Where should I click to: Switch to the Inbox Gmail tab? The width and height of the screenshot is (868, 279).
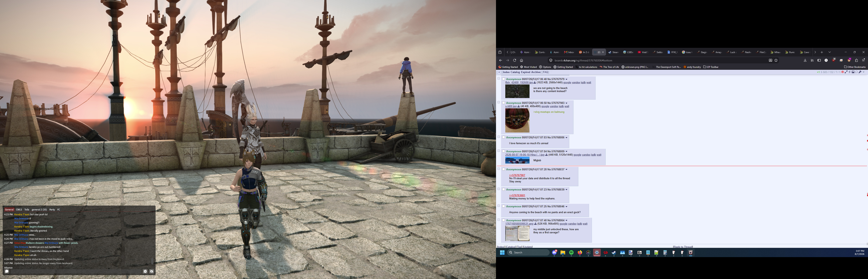point(569,52)
